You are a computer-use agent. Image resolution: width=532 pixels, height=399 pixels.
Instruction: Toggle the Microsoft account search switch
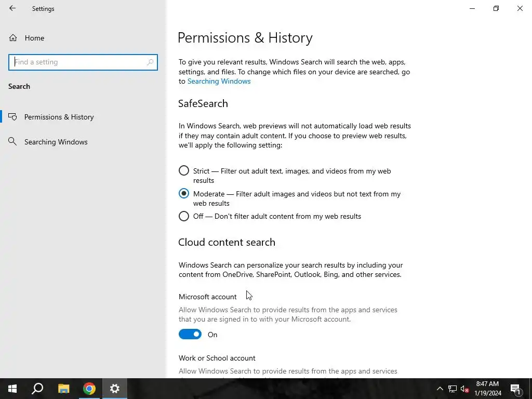coord(190,334)
